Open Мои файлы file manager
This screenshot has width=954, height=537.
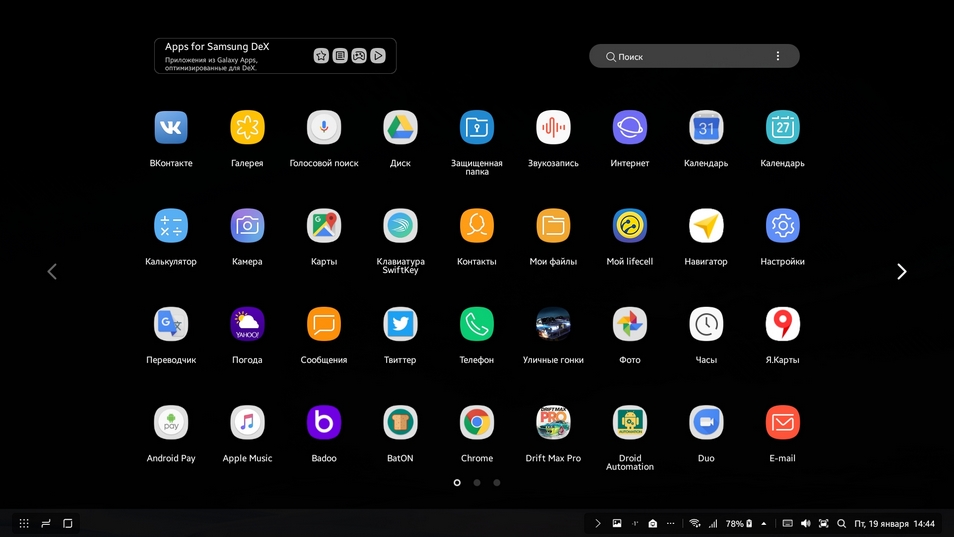pyautogui.click(x=553, y=226)
